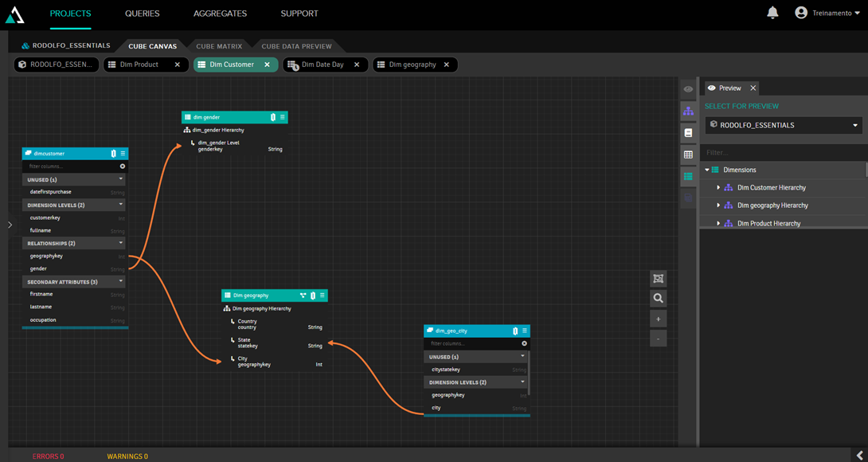Close the Dim Product tab
The height and width of the screenshot is (462, 868).
(178, 65)
